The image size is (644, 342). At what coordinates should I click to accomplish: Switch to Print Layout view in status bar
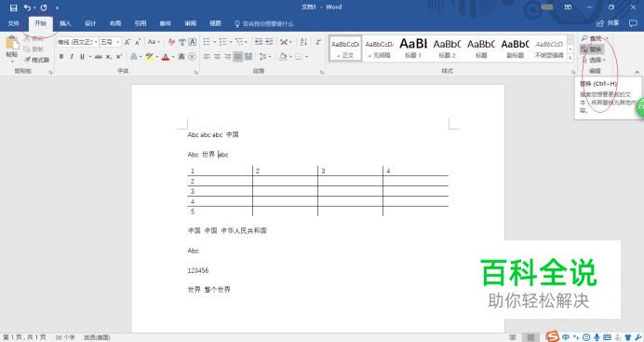tap(531, 337)
